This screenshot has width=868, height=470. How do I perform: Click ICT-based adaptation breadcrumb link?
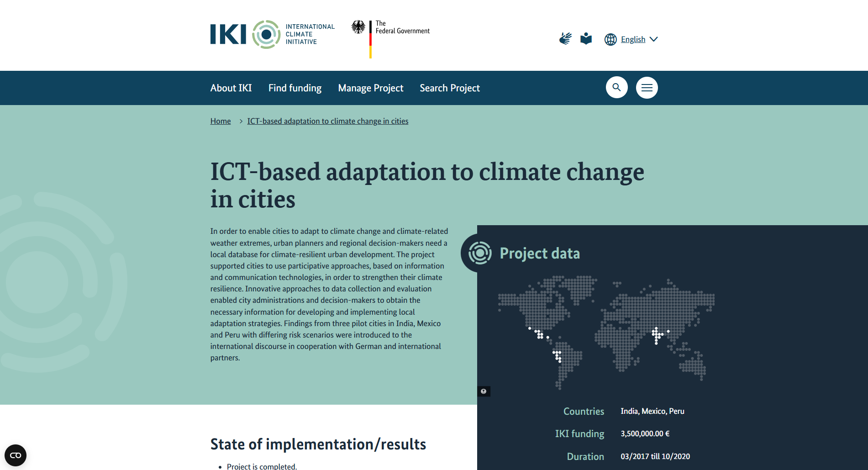(x=328, y=121)
